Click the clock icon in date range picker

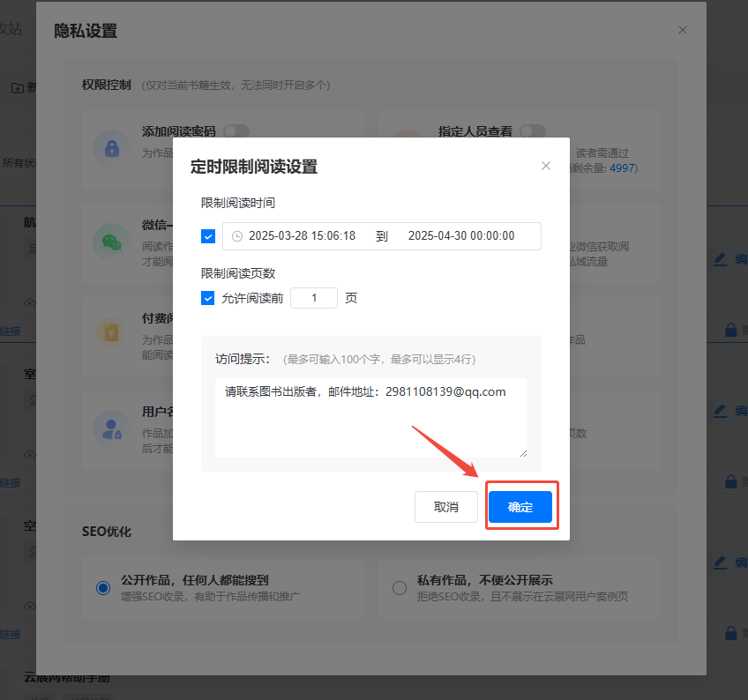[236, 236]
